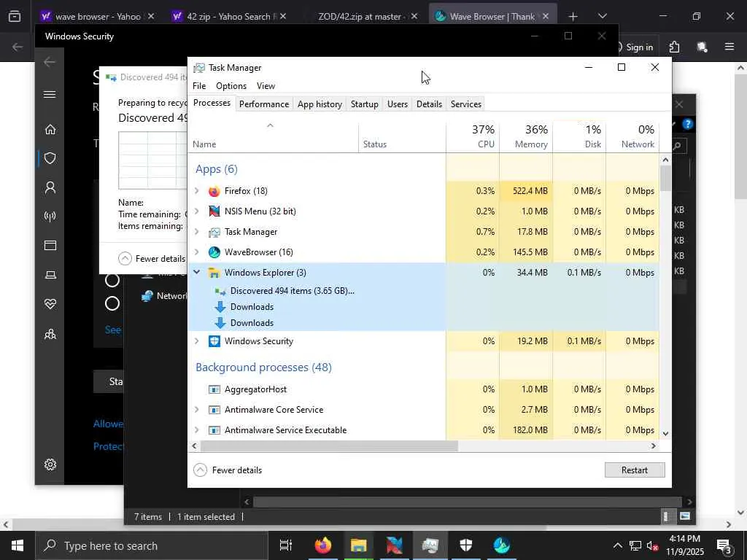Image resolution: width=747 pixels, height=560 pixels.
Task: Open browser hamburger menu
Action: (x=729, y=47)
